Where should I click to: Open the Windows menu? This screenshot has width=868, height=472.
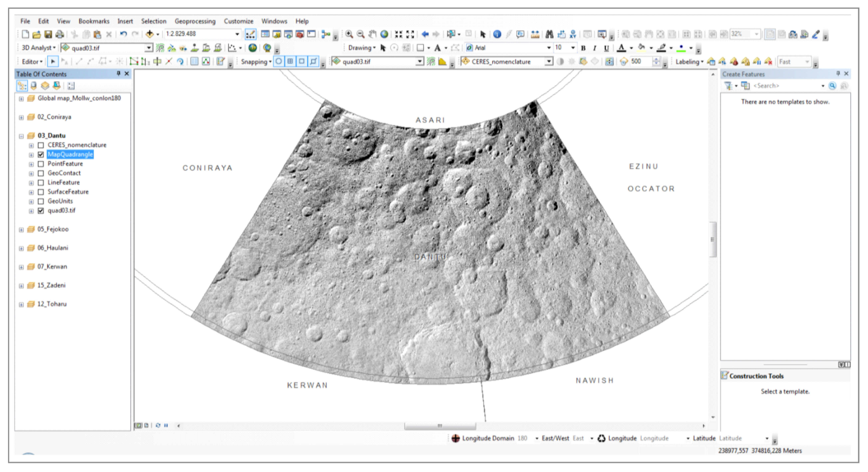(274, 21)
